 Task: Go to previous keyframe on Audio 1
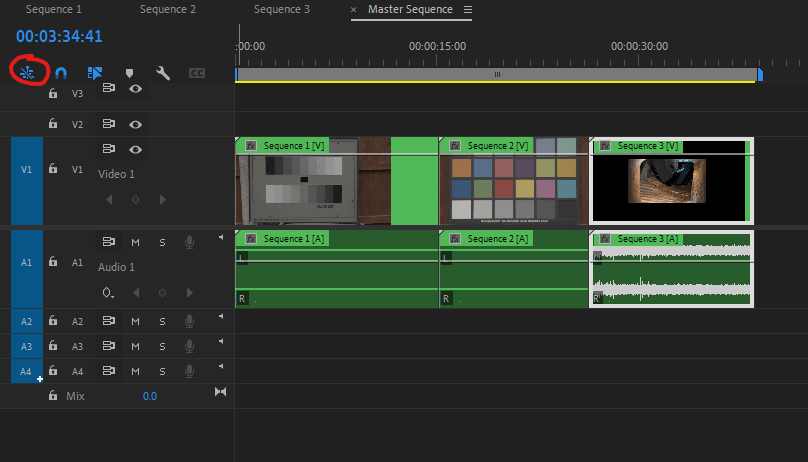[x=136, y=293]
